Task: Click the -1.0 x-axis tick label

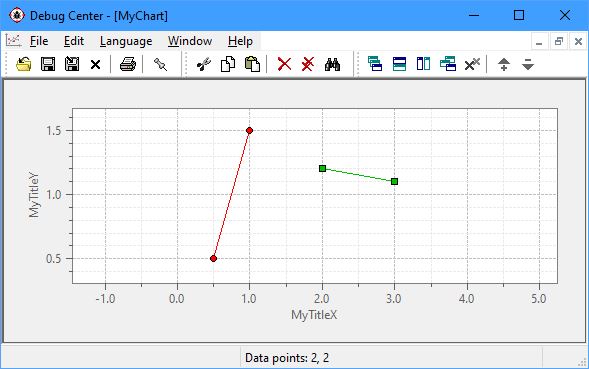Action: [105, 299]
